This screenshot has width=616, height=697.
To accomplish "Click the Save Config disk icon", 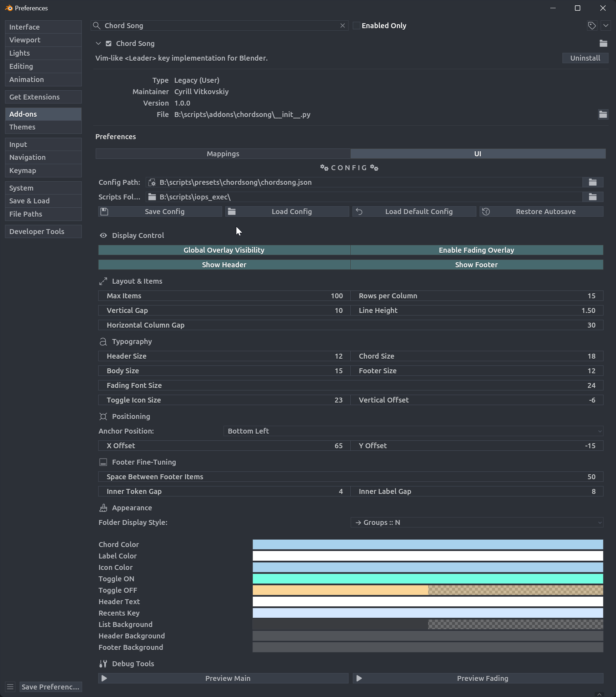I will (x=104, y=211).
